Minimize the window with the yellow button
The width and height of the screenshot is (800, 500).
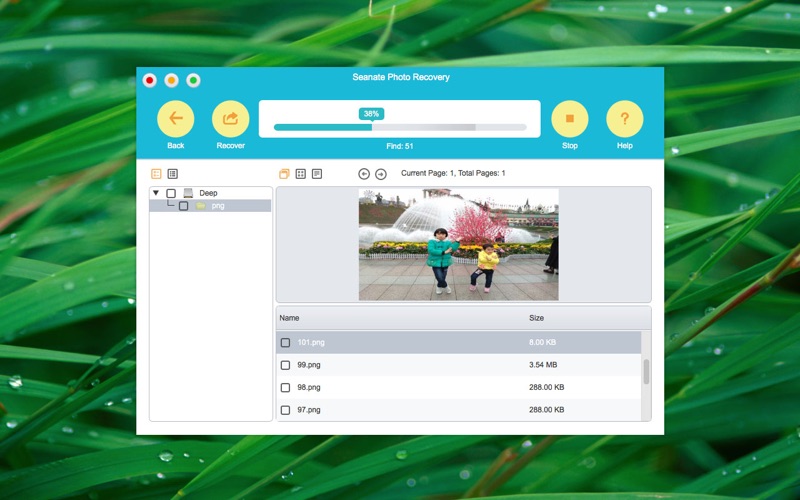point(171,80)
